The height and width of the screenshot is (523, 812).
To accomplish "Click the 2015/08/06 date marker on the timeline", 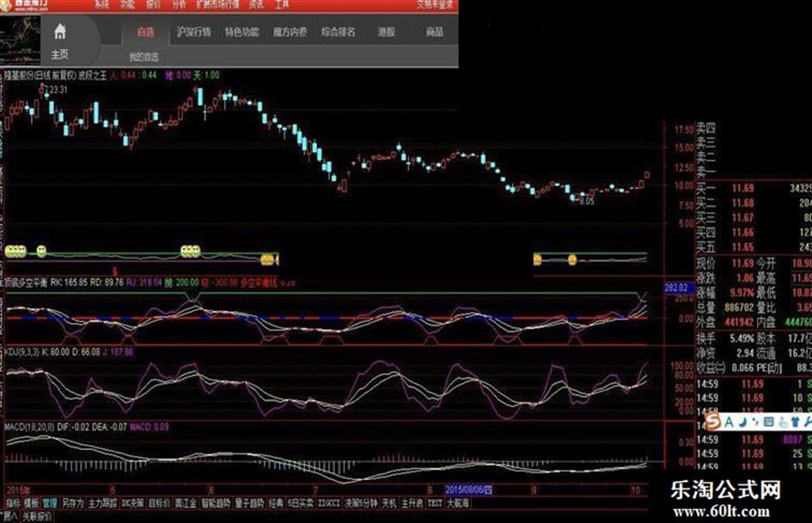I will click(469, 490).
